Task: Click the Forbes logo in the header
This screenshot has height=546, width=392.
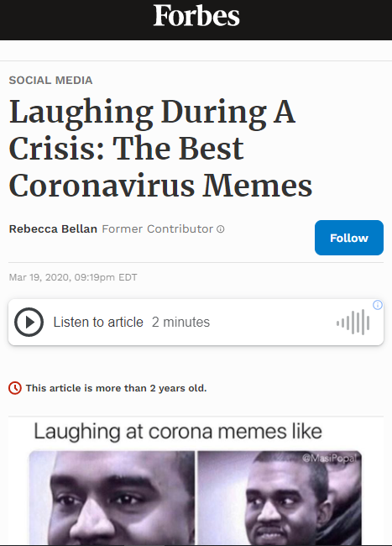Action: tap(196, 16)
